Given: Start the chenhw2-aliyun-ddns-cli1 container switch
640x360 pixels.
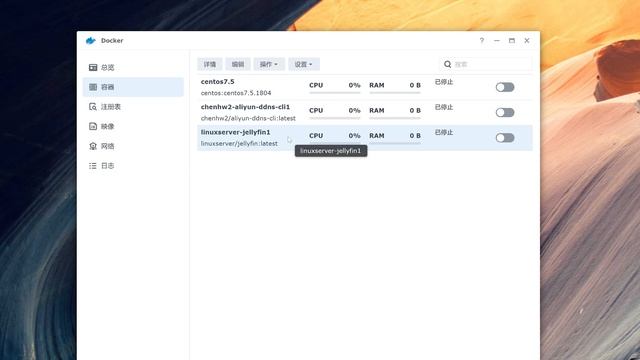Looking at the screenshot, I should point(505,112).
